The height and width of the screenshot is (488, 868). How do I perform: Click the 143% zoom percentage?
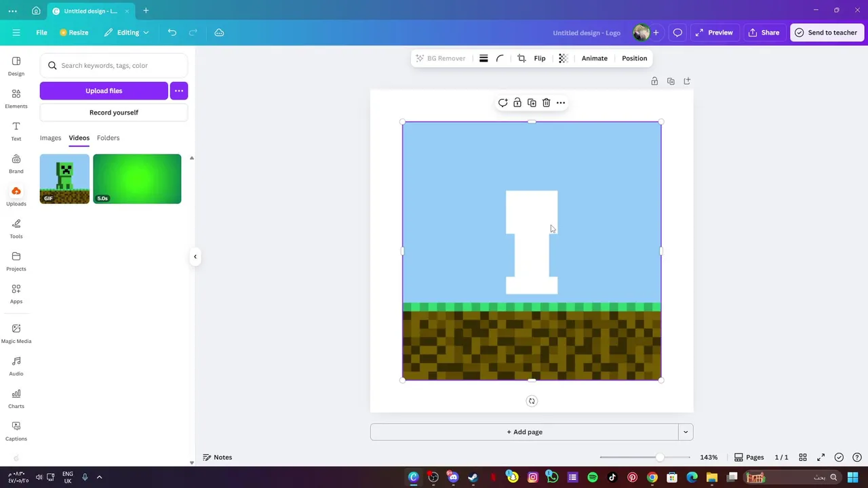pyautogui.click(x=709, y=457)
